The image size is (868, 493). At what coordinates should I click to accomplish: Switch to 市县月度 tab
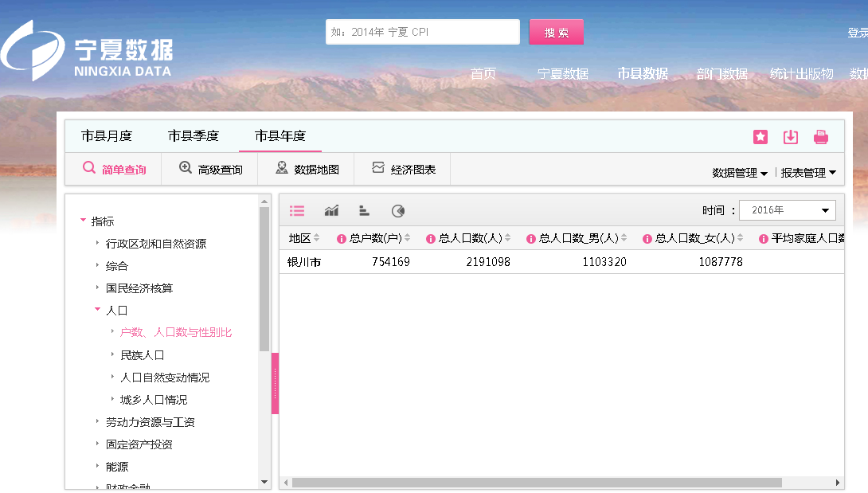point(107,135)
